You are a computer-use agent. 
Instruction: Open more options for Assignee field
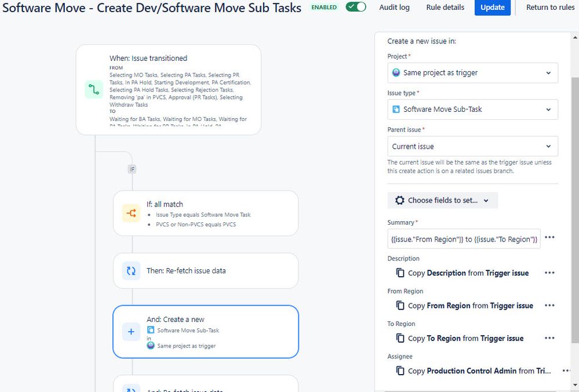566,371
